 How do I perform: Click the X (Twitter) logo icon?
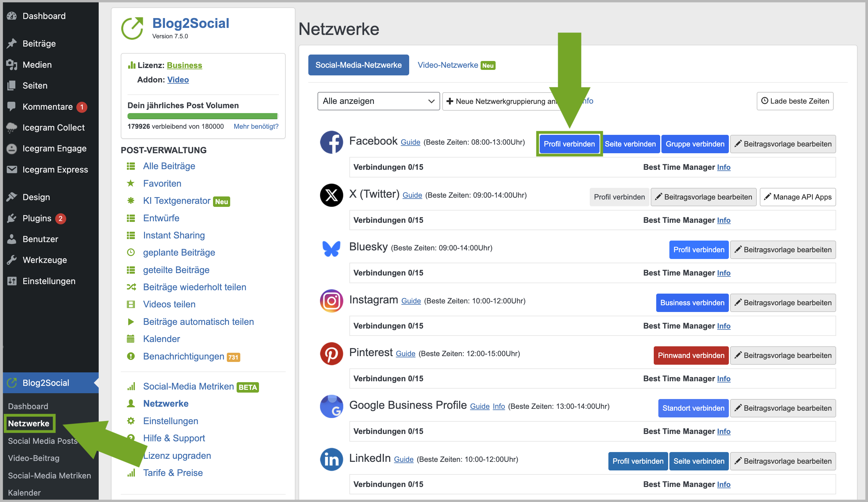[x=331, y=195]
